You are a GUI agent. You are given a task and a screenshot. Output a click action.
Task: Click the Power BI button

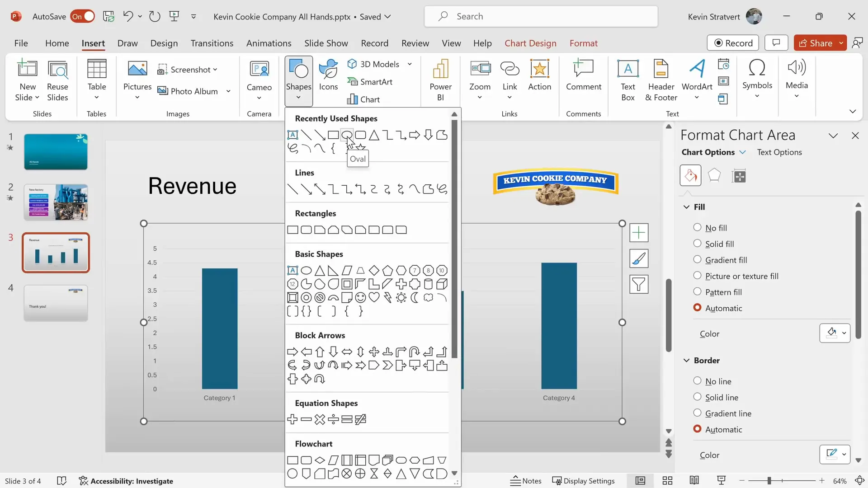tap(440, 80)
